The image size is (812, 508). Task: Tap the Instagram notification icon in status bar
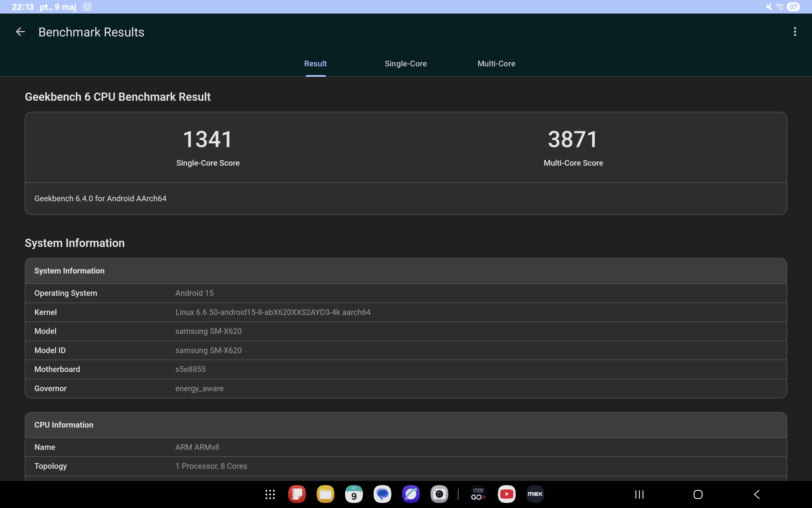(x=87, y=7)
